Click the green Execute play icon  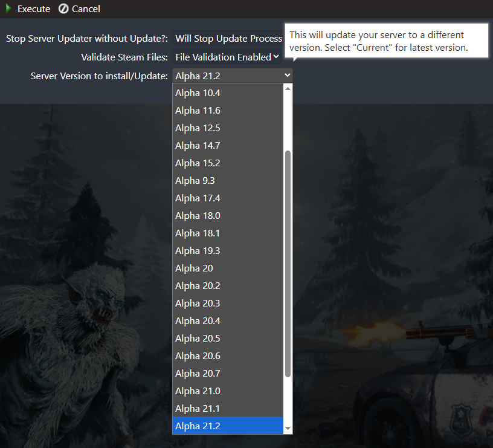[8, 9]
